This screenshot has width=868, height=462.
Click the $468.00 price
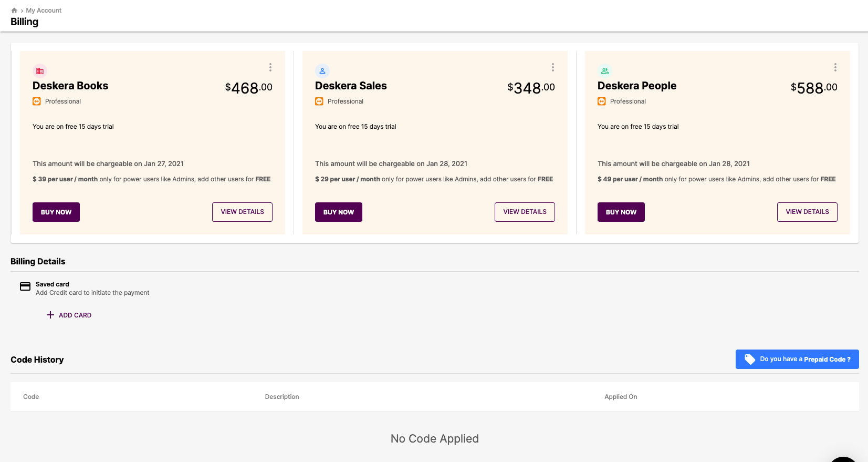[249, 88]
